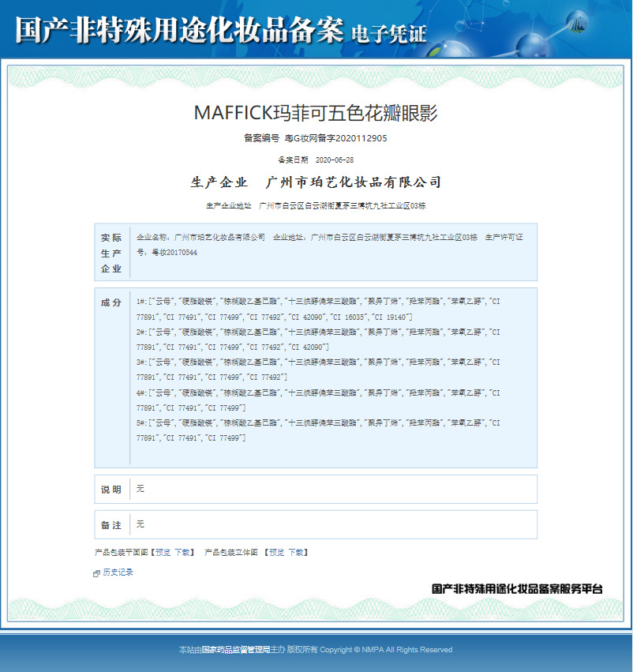
Task: Click the 国产非特殊用途化妆品备案 header banner title
Action: click(x=179, y=28)
